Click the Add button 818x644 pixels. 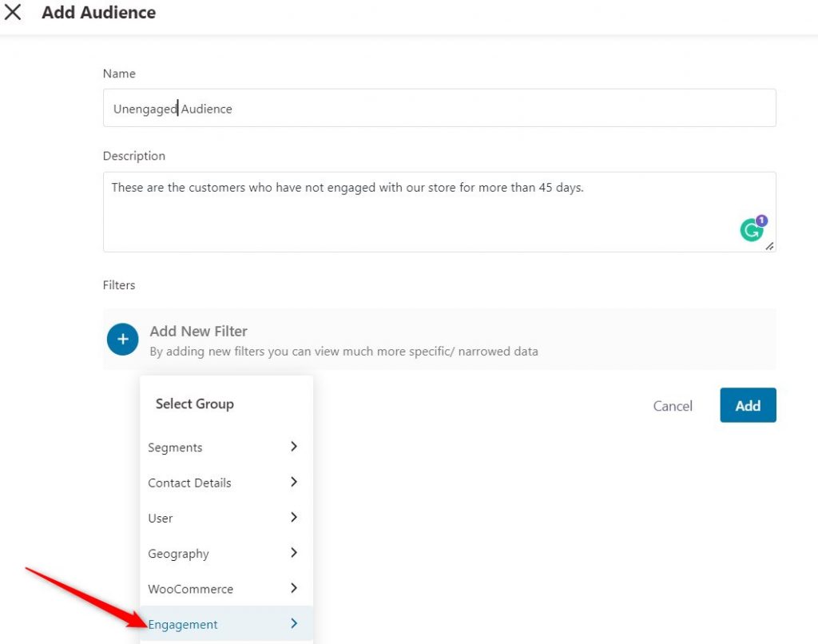coord(748,406)
